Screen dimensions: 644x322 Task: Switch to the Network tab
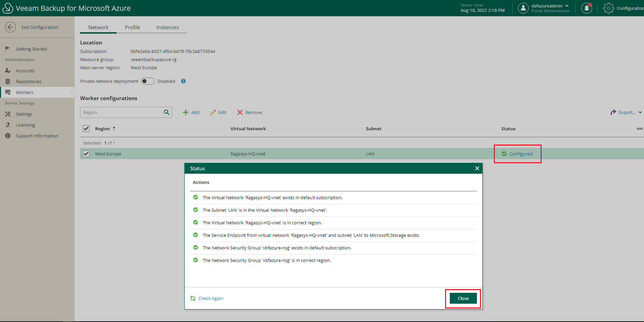pyautogui.click(x=98, y=27)
